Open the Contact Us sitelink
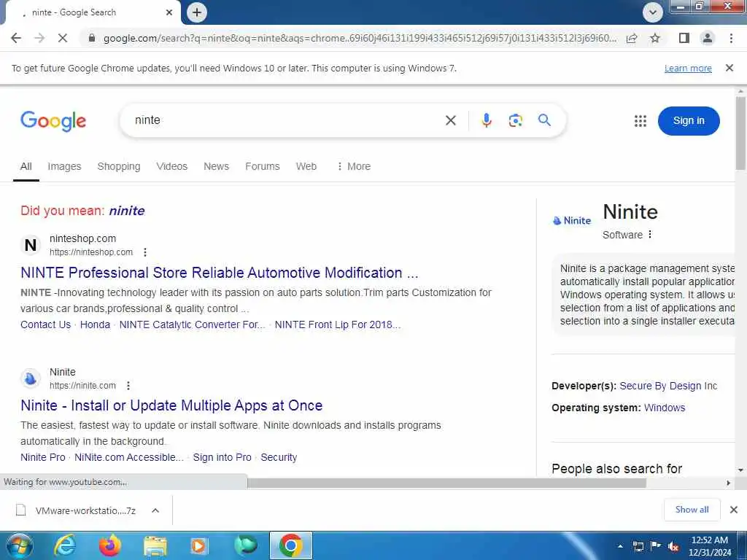 tap(45, 324)
